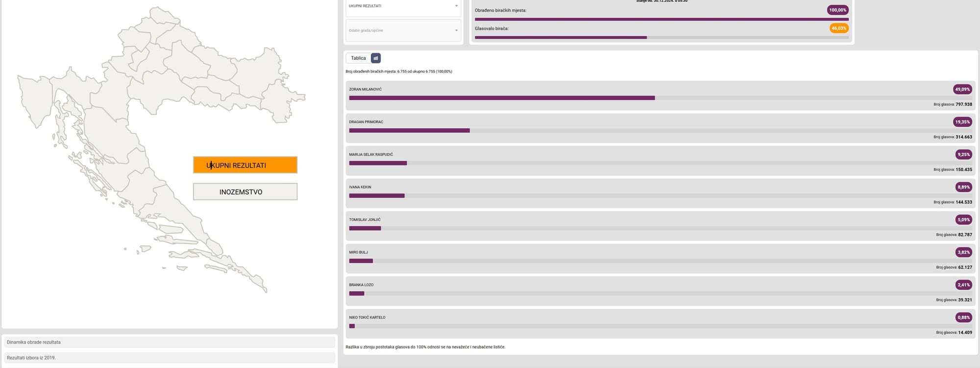Open the Odabir grada/općine dropdown
980x368 pixels.
(403, 30)
